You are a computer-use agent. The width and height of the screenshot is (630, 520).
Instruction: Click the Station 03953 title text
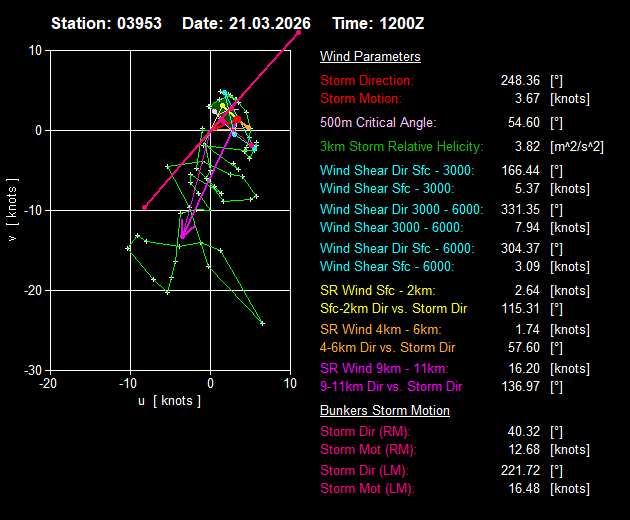(108, 22)
